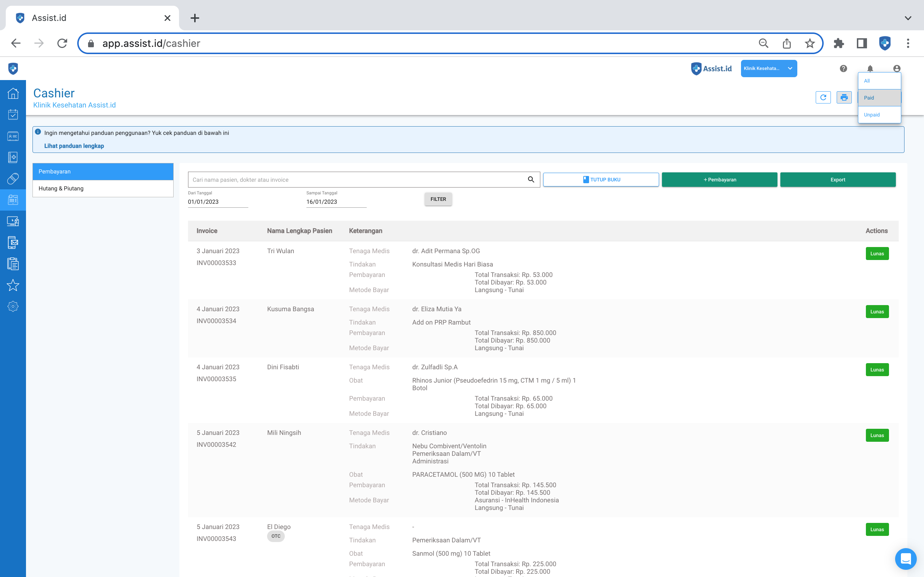Click the Dari Tanggal date field
Screen dimensions: 924x577
point(218,202)
